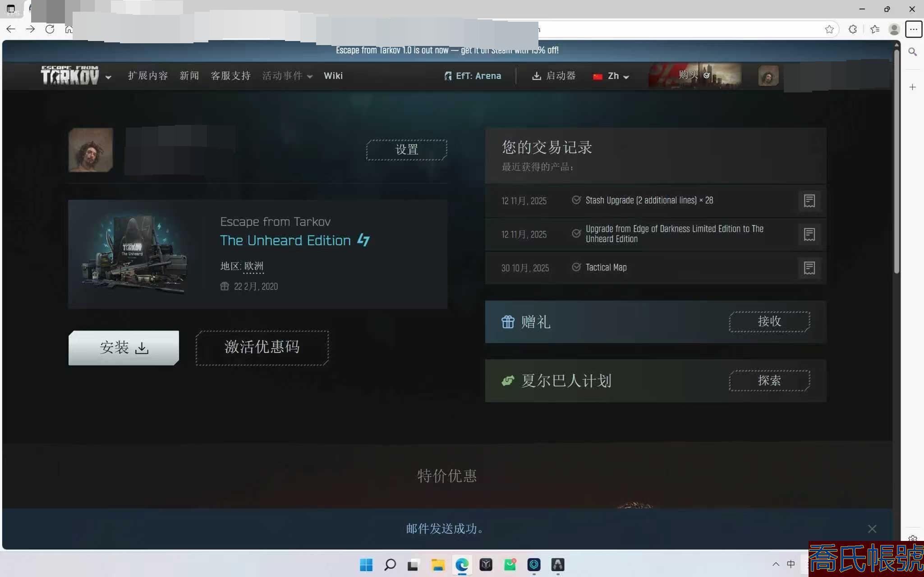Screen dimensions: 924x577
Task: Click browser favorites star icon
Action: coord(829,29)
